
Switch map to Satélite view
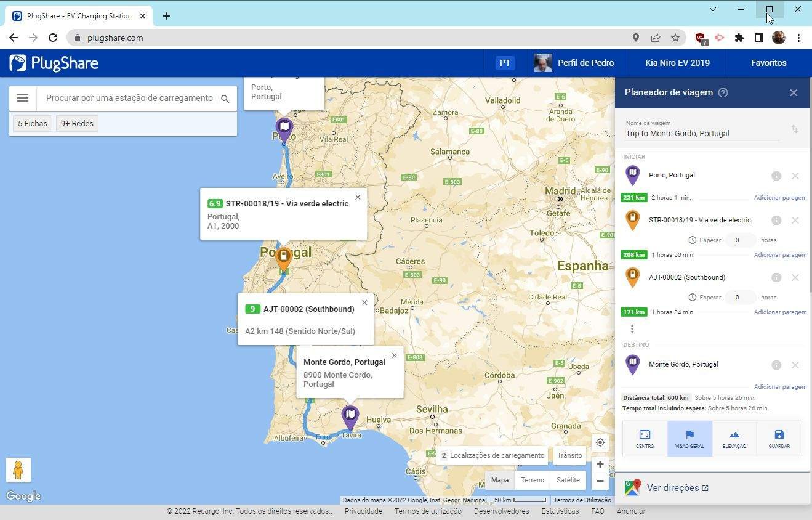[x=568, y=480]
